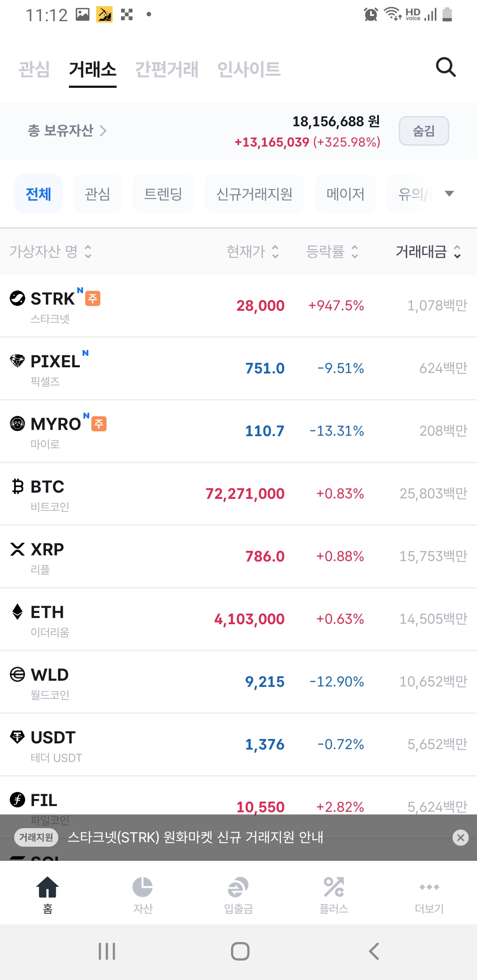Open the STRK listing notice text
This screenshot has height=980, width=477.
[195, 837]
